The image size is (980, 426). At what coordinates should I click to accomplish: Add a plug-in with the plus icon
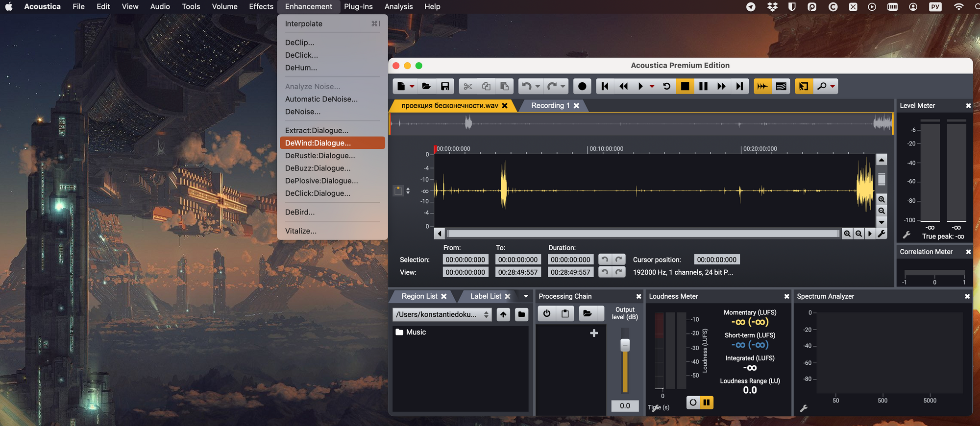594,333
